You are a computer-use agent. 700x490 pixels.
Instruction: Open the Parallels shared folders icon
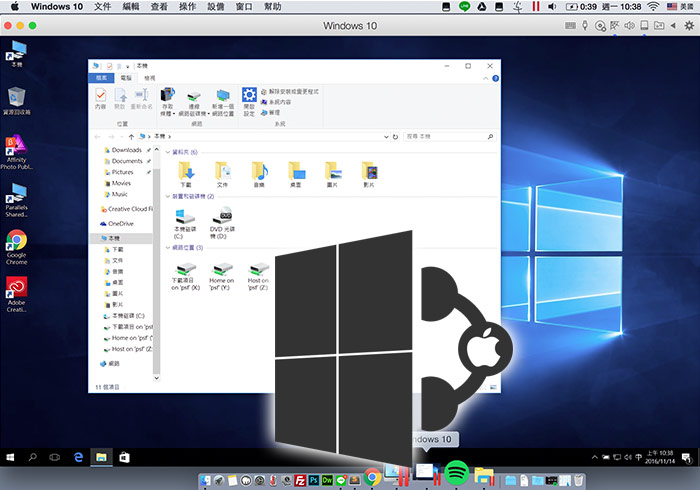(659, 26)
